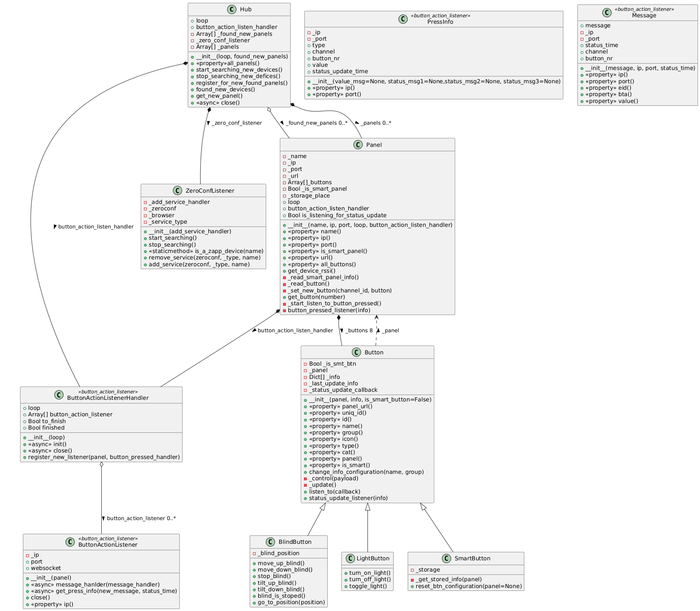Click stop_searching_new_defices() in Hub
This screenshot has height=611, width=700.
tap(238, 76)
